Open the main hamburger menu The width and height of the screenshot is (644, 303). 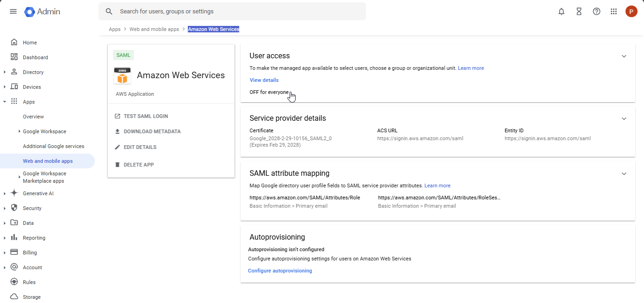click(13, 12)
